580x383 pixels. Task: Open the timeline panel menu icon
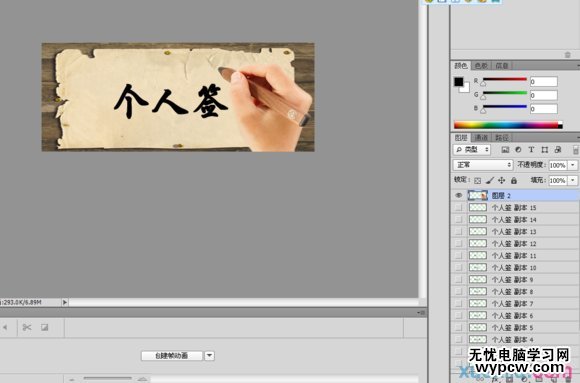[421, 313]
